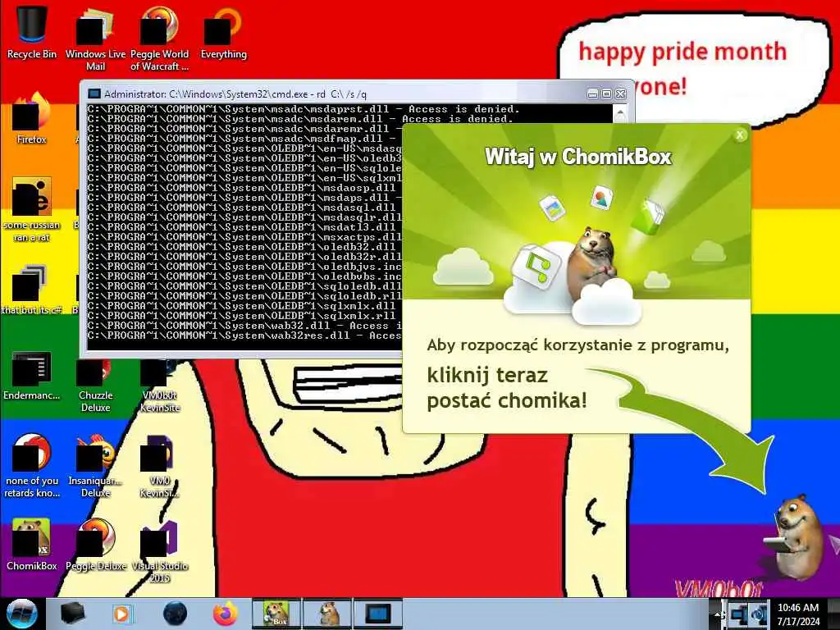Open the Windows Live Mail desktop icon

pyautogui.click(x=95, y=39)
